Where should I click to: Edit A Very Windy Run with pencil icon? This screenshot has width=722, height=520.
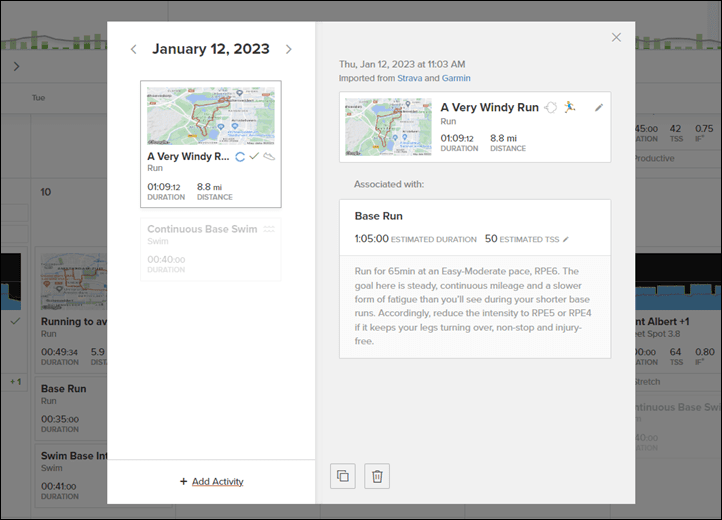click(599, 107)
